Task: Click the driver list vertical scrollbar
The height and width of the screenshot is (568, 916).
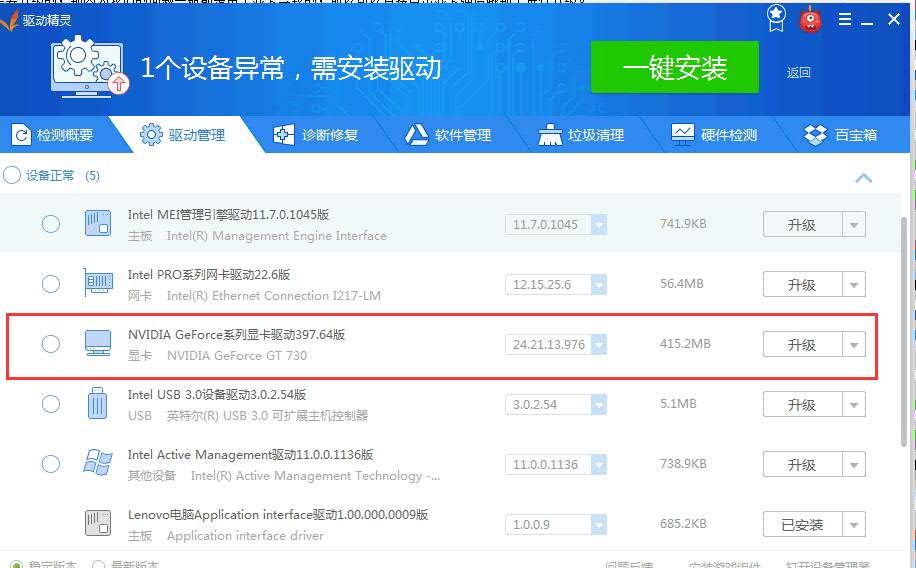Action: click(904, 330)
